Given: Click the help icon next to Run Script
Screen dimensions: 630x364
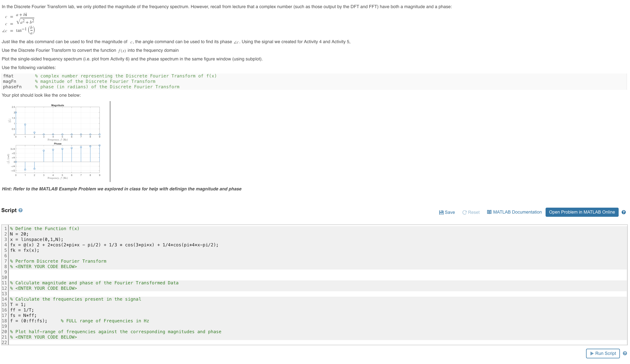Looking at the screenshot, I should (x=625, y=353).
